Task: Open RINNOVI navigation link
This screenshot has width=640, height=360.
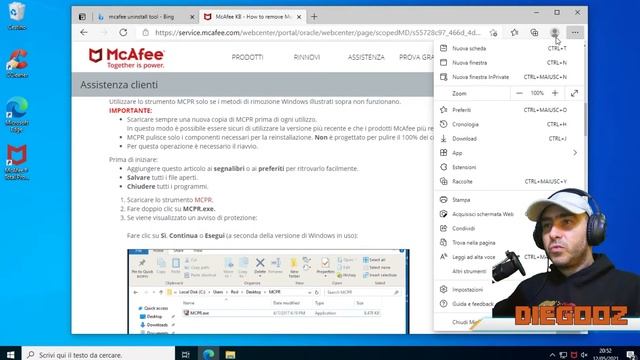Action: pyautogui.click(x=307, y=57)
